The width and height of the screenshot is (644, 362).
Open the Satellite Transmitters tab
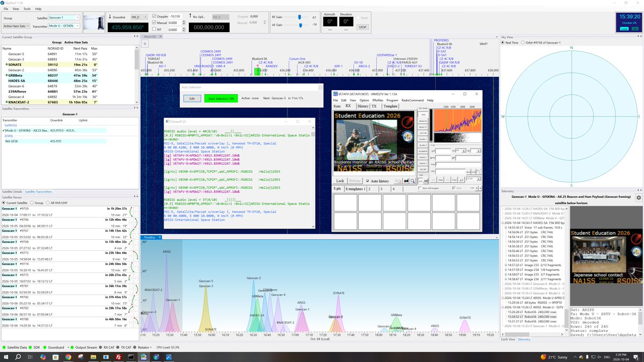(39, 191)
